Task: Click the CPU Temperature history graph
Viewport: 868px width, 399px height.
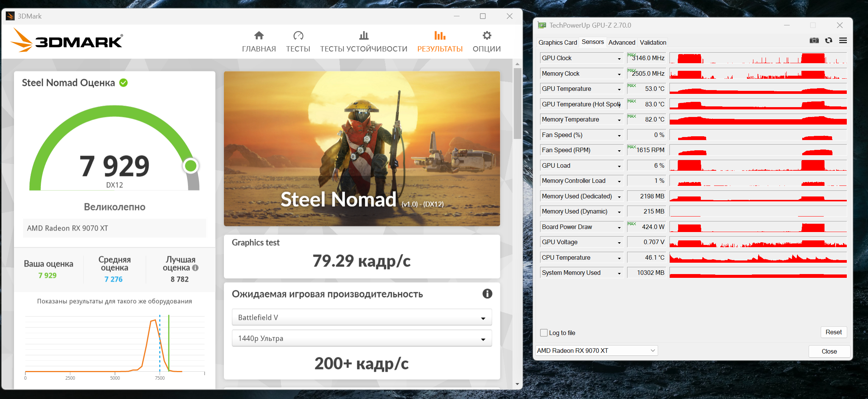Action: point(758,257)
